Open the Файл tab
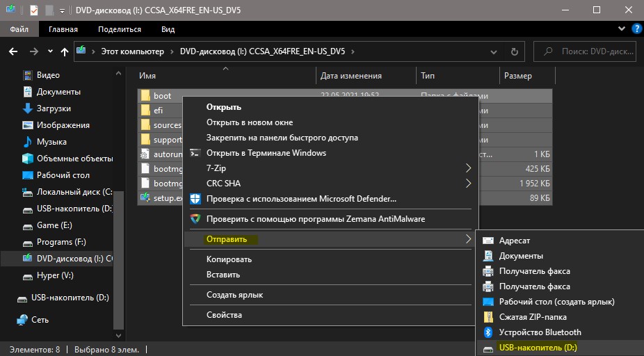Image resolution: width=644 pixels, height=356 pixels. coord(19,29)
